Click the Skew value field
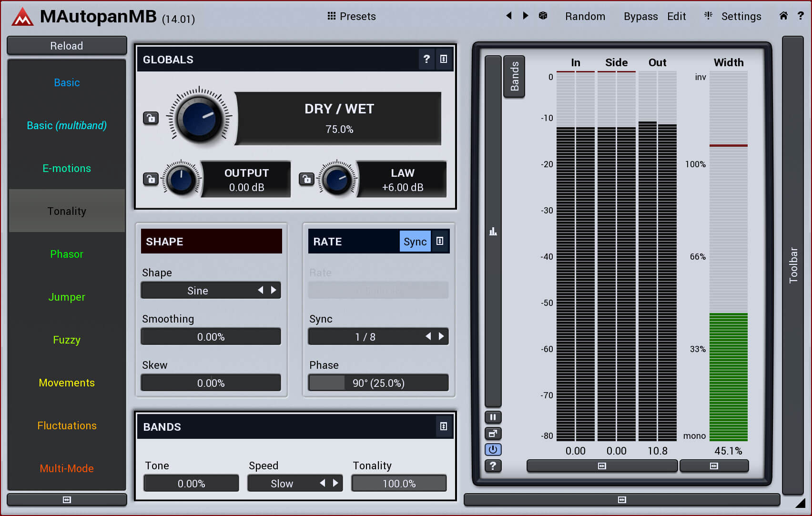The image size is (812, 516). pos(211,383)
